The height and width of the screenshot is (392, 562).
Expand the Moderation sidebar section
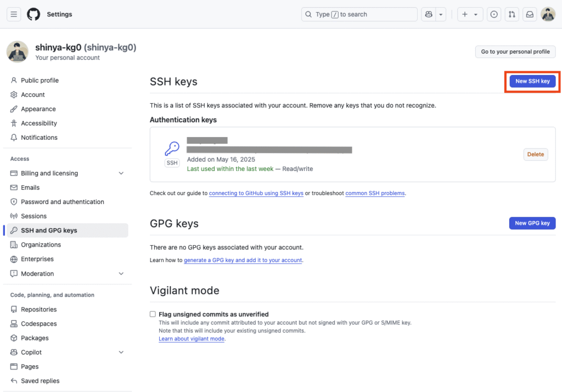pos(121,274)
